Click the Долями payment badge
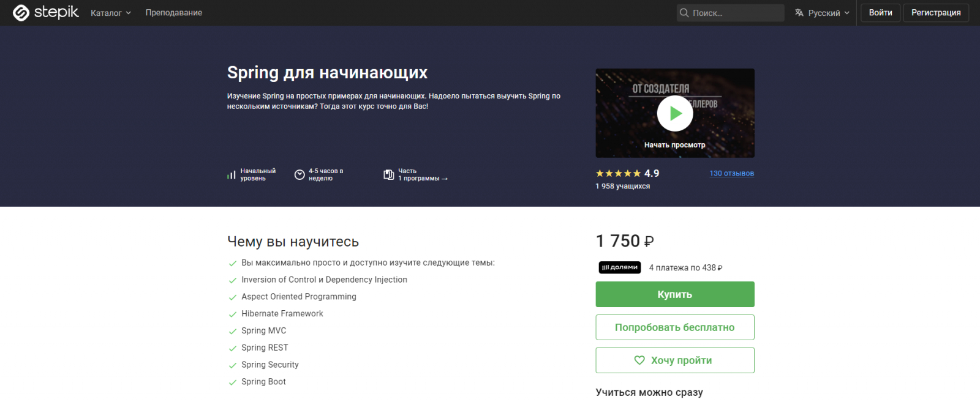The image size is (980, 402). (x=620, y=267)
